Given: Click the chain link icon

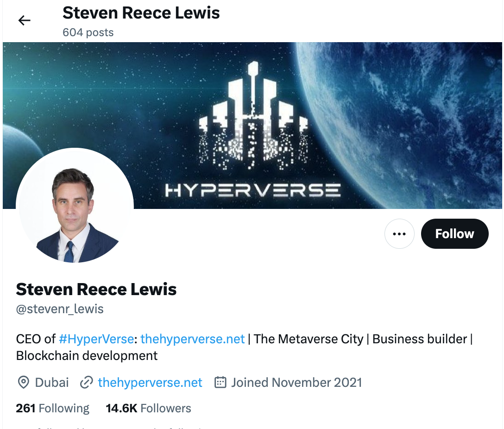Looking at the screenshot, I should coord(87,382).
